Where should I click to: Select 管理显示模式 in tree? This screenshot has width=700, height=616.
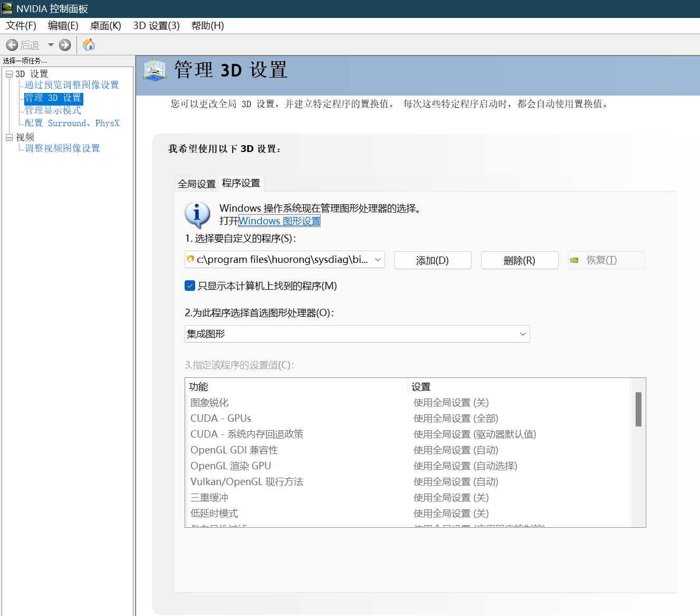tap(53, 110)
